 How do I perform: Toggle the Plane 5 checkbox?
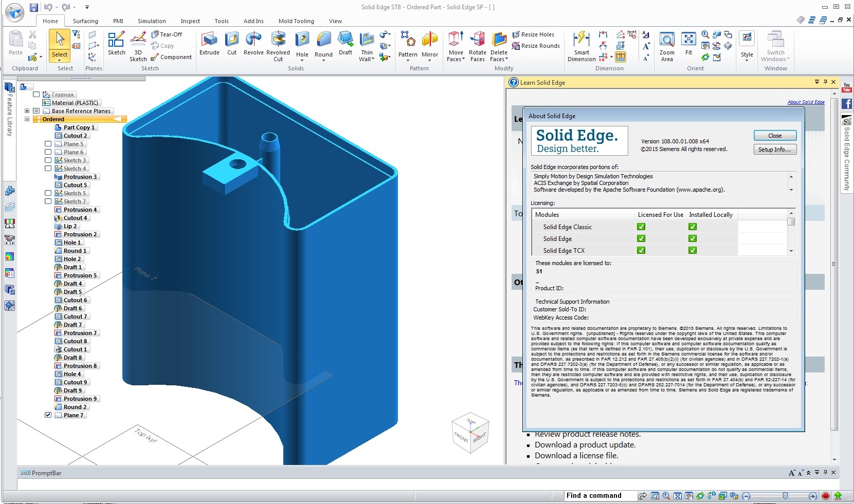[48, 144]
